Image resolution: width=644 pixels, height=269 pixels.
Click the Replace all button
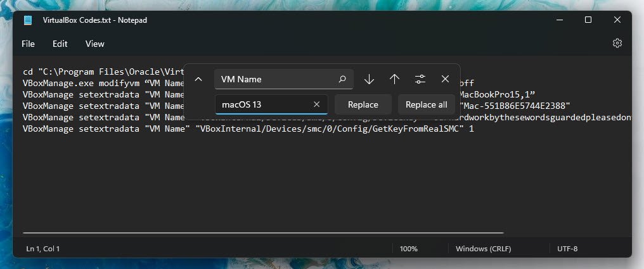click(x=427, y=104)
